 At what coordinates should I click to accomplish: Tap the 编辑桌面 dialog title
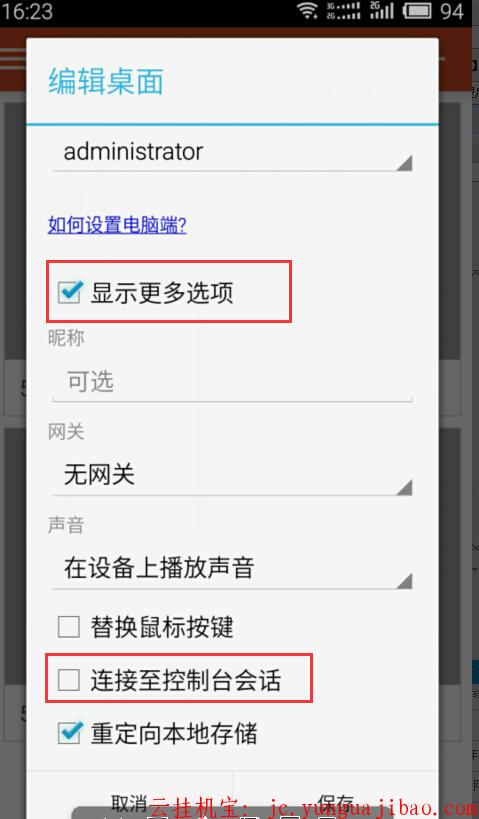[x=106, y=82]
